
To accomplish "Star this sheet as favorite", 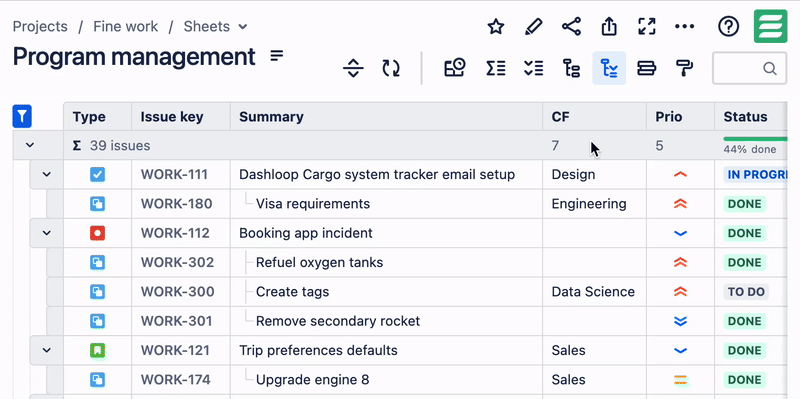I will [x=495, y=27].
